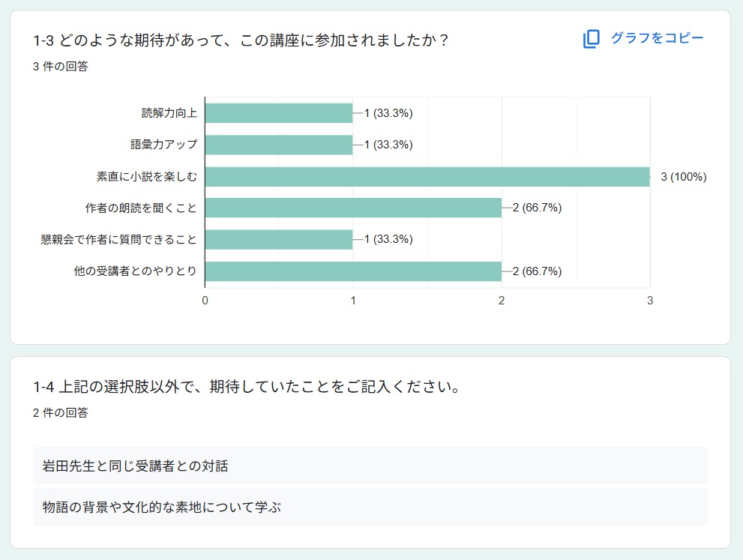Viewport: 743px width, 560px height.
Task: Click the 読解力向上 axis label
Action: pyautogui.click(x=169, y=113)
